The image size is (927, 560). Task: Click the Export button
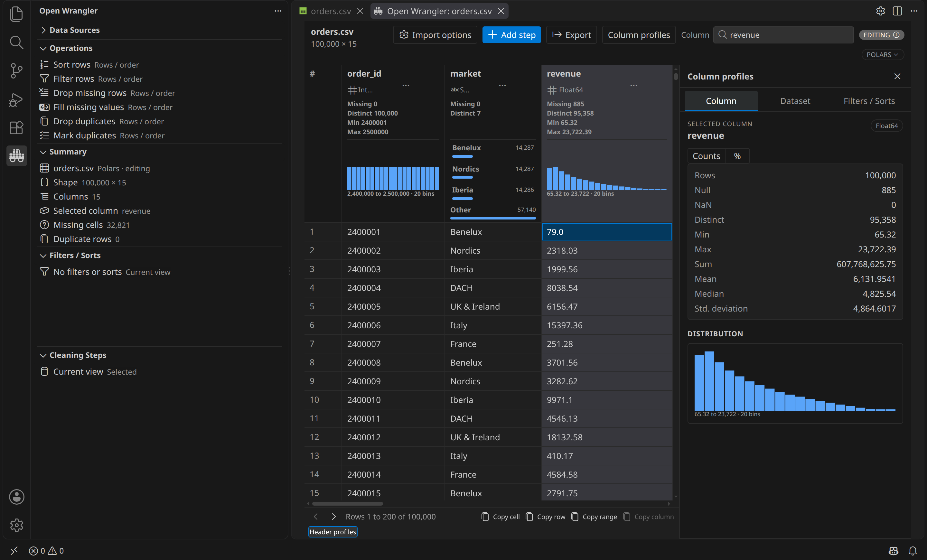571,35
